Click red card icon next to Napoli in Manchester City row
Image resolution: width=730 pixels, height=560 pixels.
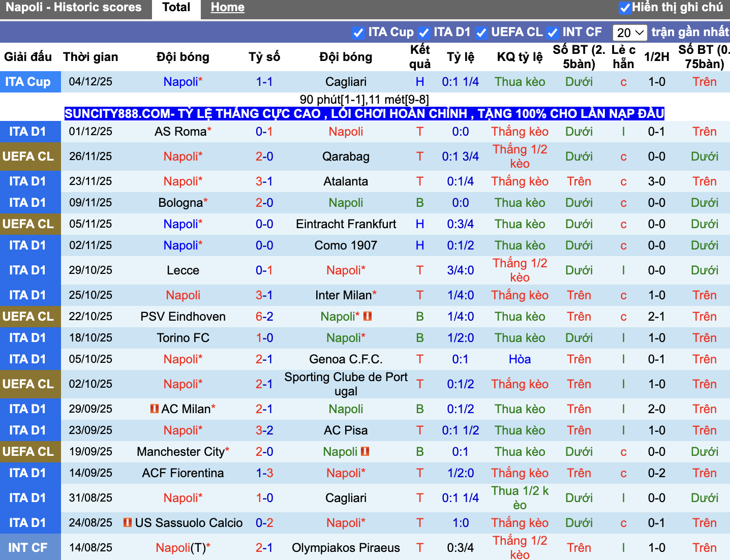click(364, 451)
